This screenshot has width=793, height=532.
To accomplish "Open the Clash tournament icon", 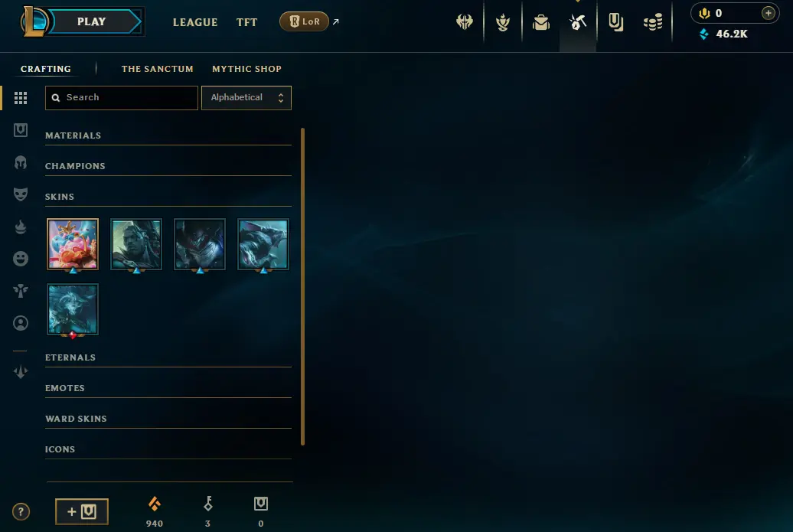I will (x=465, y=21).
